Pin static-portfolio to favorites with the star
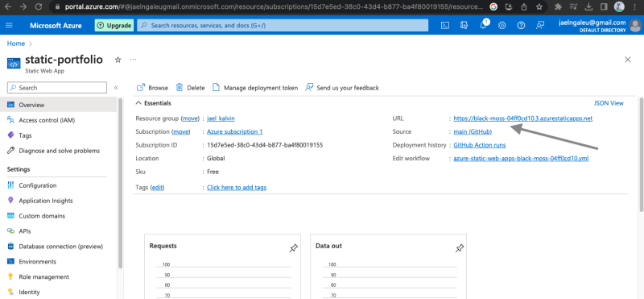This screenshot has width=644, height=299. 118,60
